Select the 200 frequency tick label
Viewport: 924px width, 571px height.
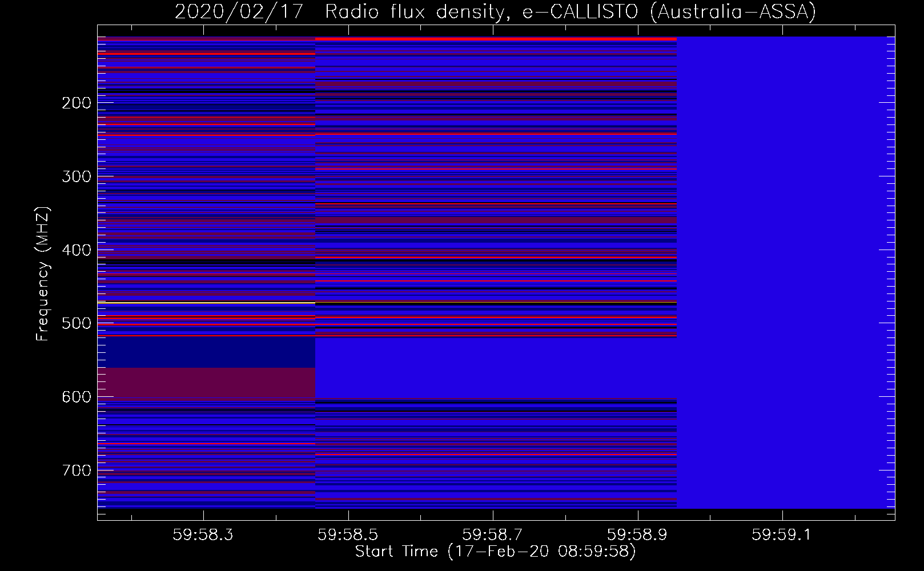(77, 103)
